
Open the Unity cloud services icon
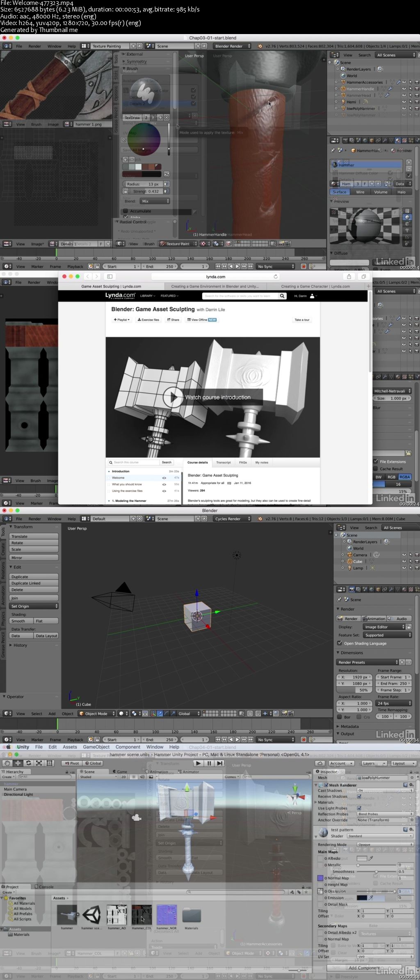coord(320,763)
